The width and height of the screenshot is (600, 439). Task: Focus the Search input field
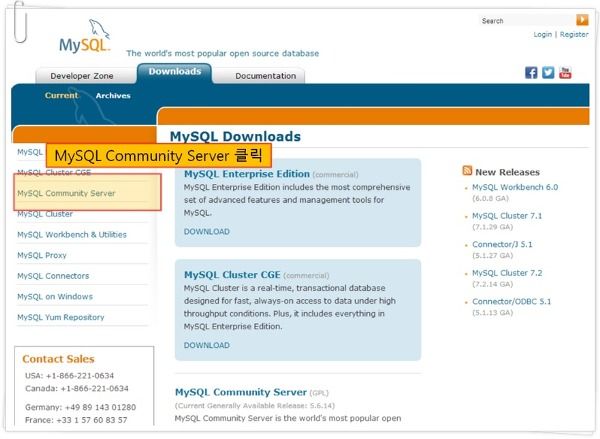[527, 21]
